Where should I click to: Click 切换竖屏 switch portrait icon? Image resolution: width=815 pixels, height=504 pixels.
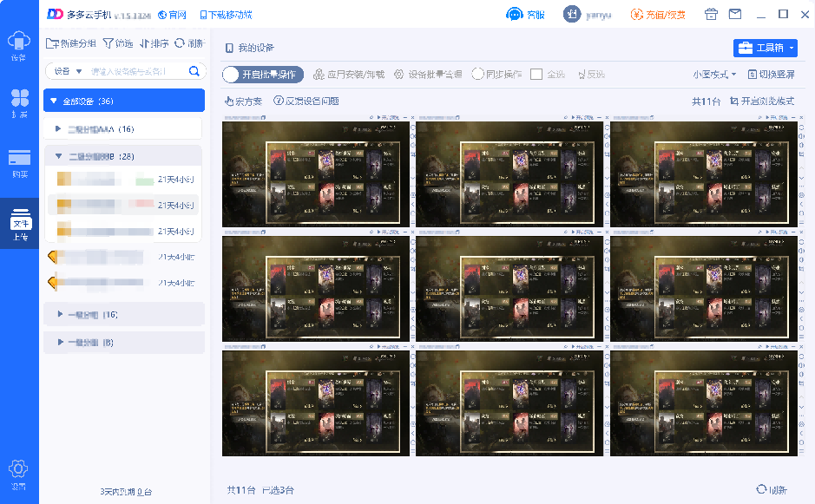click(753, 75)
